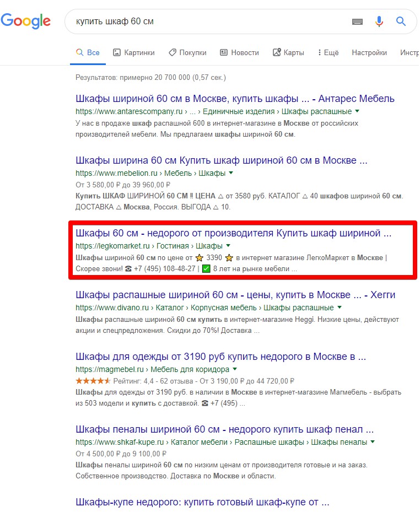The height and width of the screenshot is (512, 420).
Task: Click the Google logo
Action: 26,21
